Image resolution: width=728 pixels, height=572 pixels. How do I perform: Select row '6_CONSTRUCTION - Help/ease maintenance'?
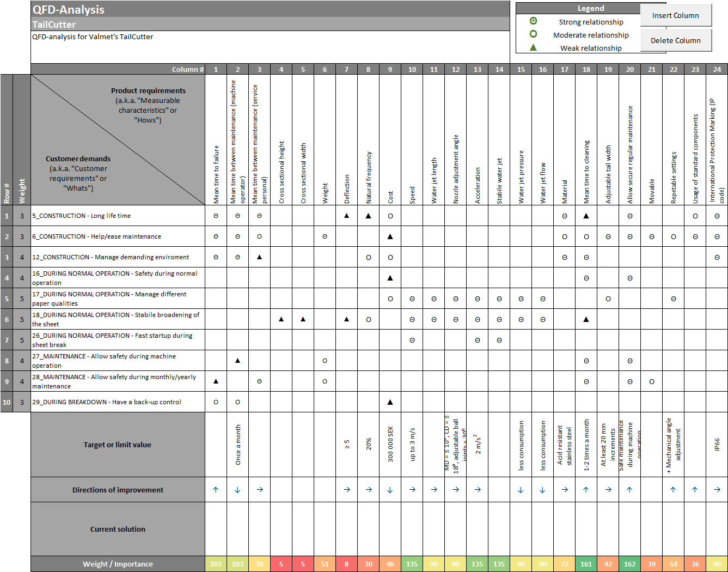coord(118,236)
